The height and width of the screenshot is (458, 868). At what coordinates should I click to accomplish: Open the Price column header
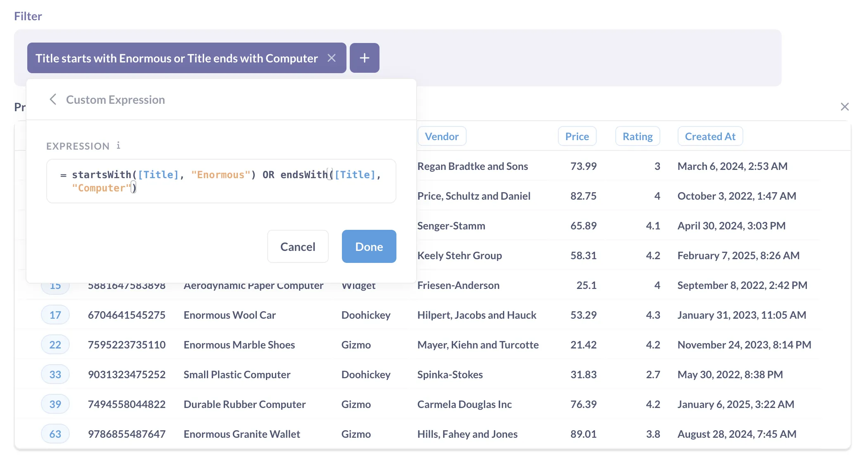click(576, 136)
